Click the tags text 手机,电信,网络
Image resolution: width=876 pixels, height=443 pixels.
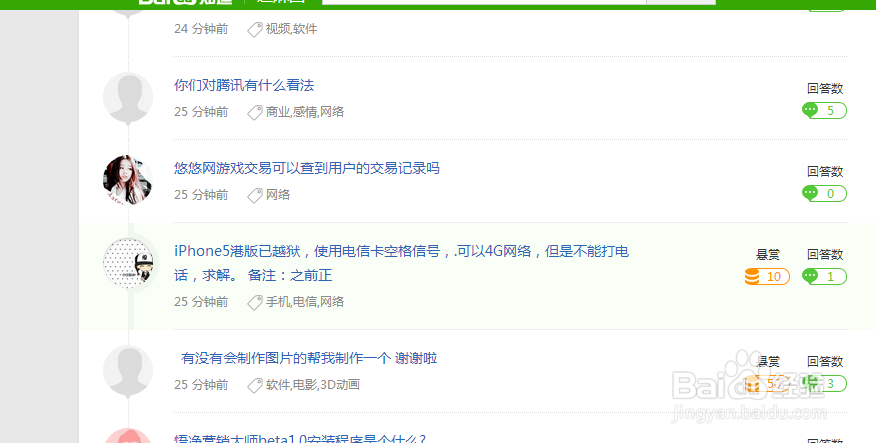305,302
